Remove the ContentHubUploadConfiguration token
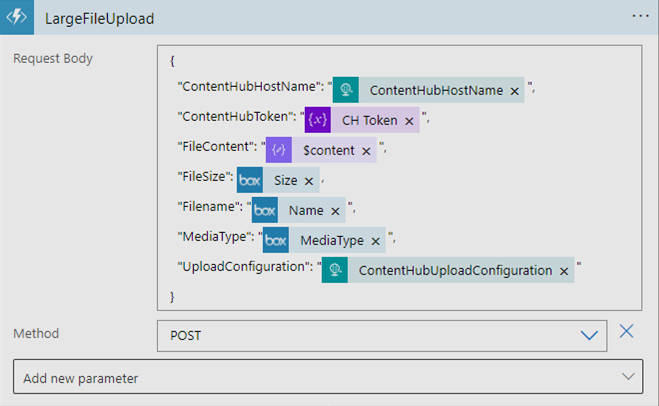Image resolution: width=659 pixels, height=406 pixels. pos(564,272)
